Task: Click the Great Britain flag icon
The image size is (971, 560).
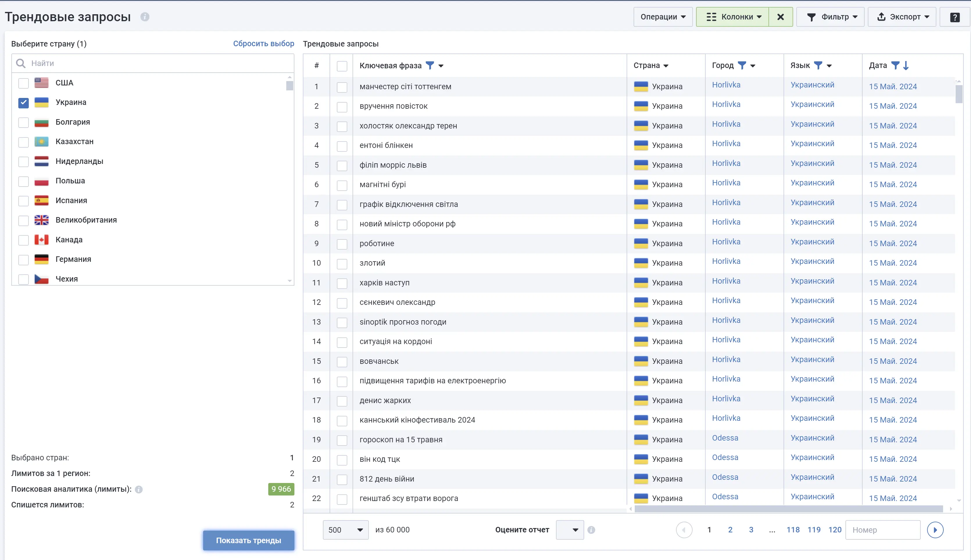Action: 42,220
